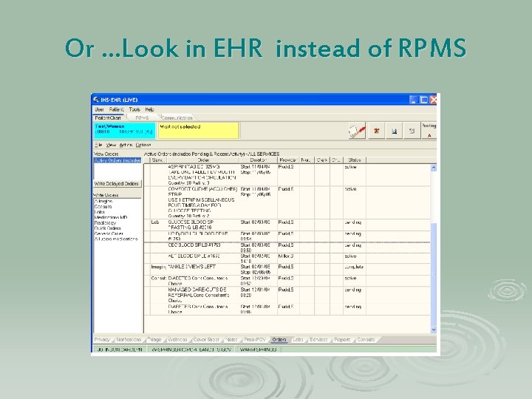Open the Tools menu
Image resolution: width=532 pixels, height=399 pixels.
pyautogui.click(x=134, y=109)
